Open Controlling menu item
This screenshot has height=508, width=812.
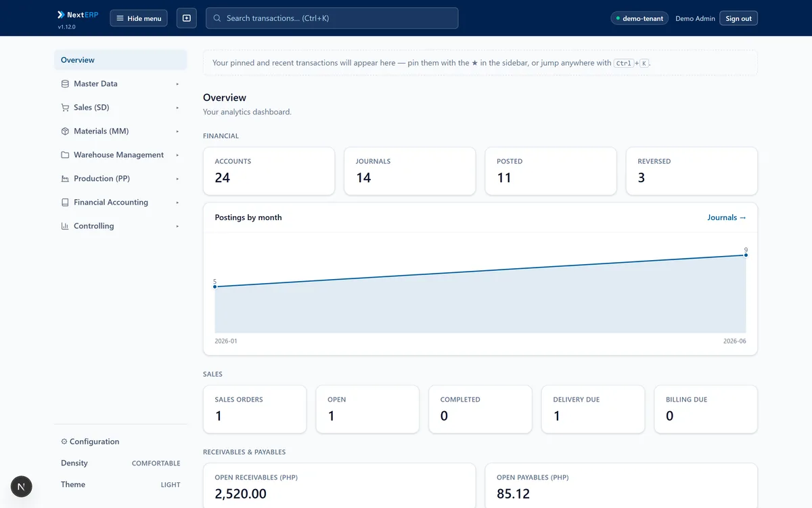pos(120,226)
